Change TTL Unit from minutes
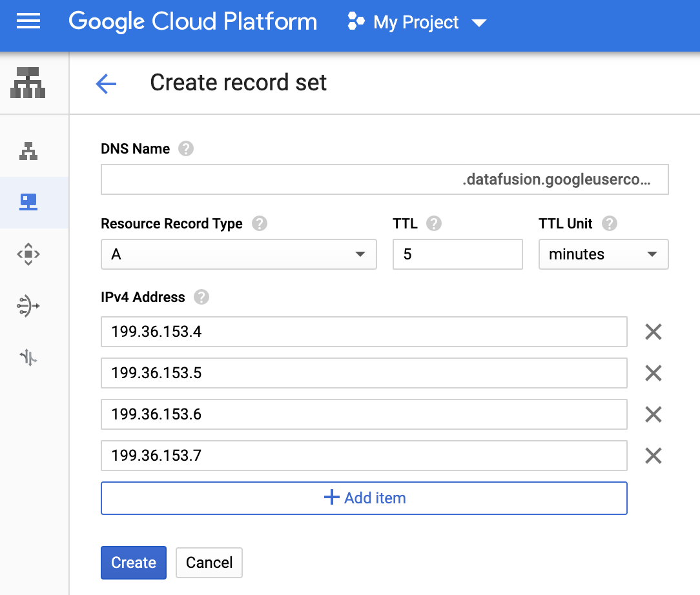Screen dimensions: 700x595 tap(603, 254)
